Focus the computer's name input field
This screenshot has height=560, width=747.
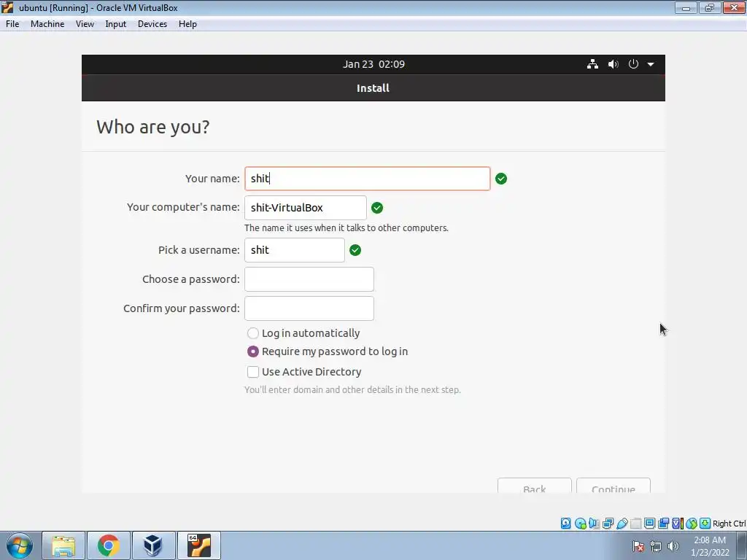pyautogui.click(x=306, y=208)
